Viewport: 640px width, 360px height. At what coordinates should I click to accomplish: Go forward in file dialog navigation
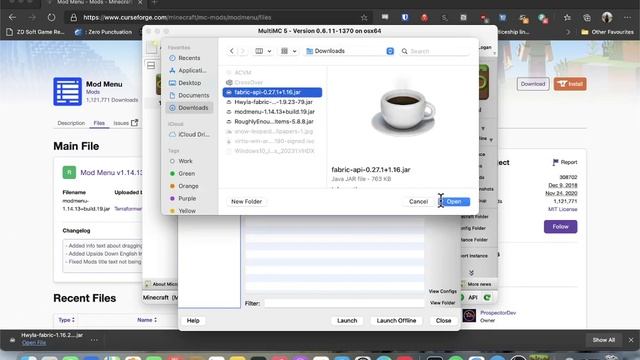coord(242,51)
